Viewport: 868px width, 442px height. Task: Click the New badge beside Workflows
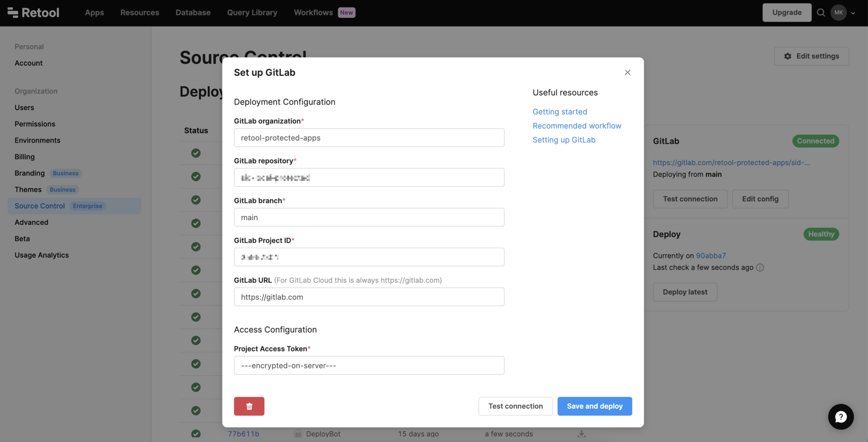pos(346,13)
